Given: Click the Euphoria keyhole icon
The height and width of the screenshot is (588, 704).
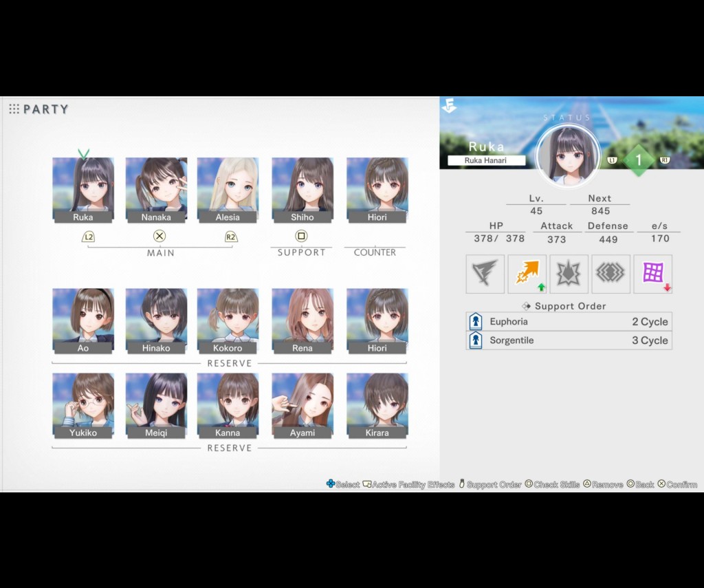Looking at the screenshot, I should [x=476, y=322].
